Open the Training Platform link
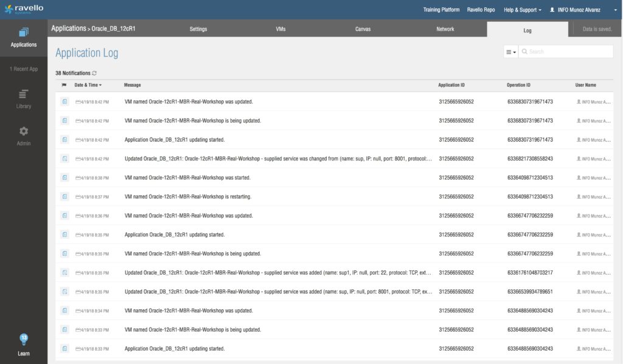623x364 pixels. pos(441,10)
